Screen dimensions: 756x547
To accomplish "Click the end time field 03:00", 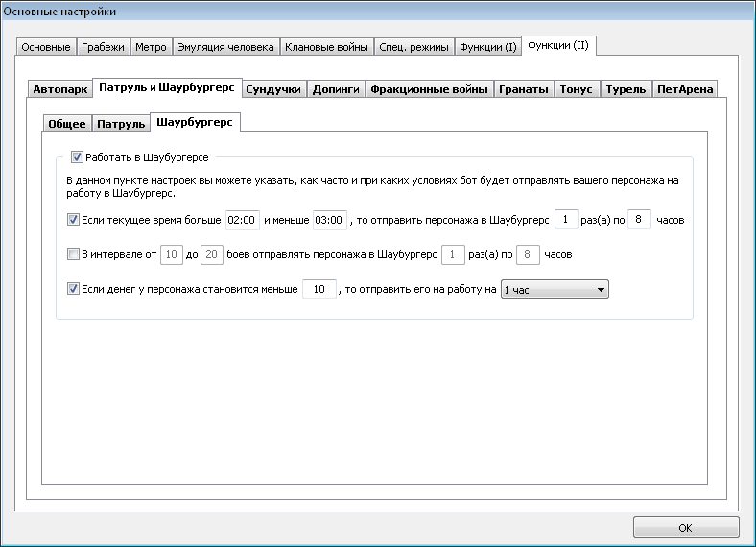I will (330, 220).
